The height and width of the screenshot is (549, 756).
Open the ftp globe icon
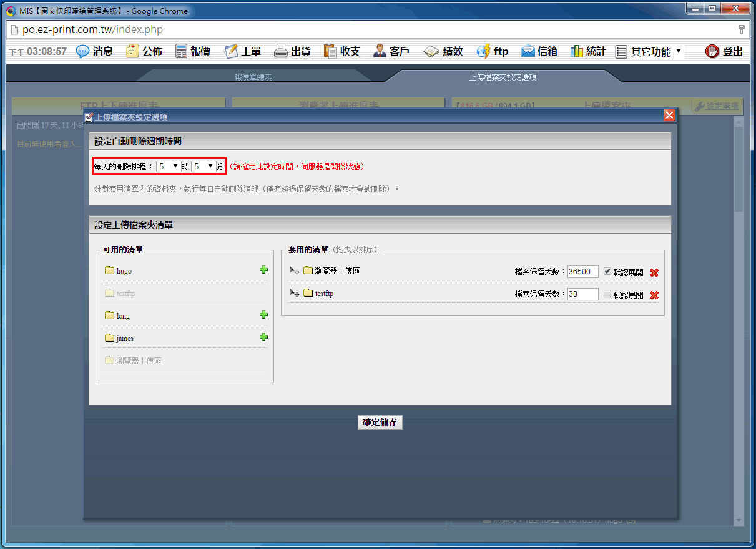[484, 51]
